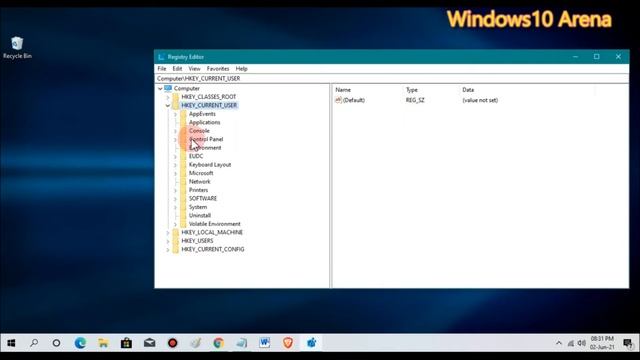
Task: Click the Applications key folder icon
Action: tap(183, 122)
